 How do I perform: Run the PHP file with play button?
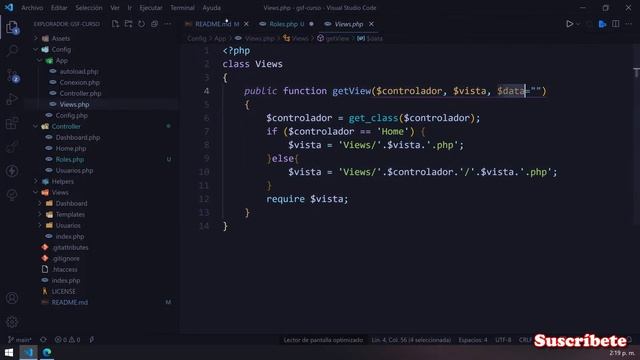(569, 24)
